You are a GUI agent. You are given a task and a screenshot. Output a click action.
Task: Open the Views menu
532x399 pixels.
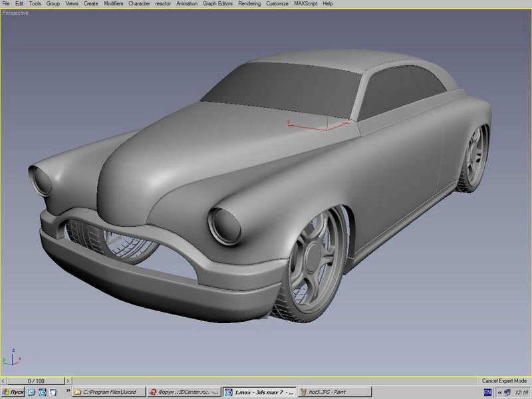click(72, 4)
